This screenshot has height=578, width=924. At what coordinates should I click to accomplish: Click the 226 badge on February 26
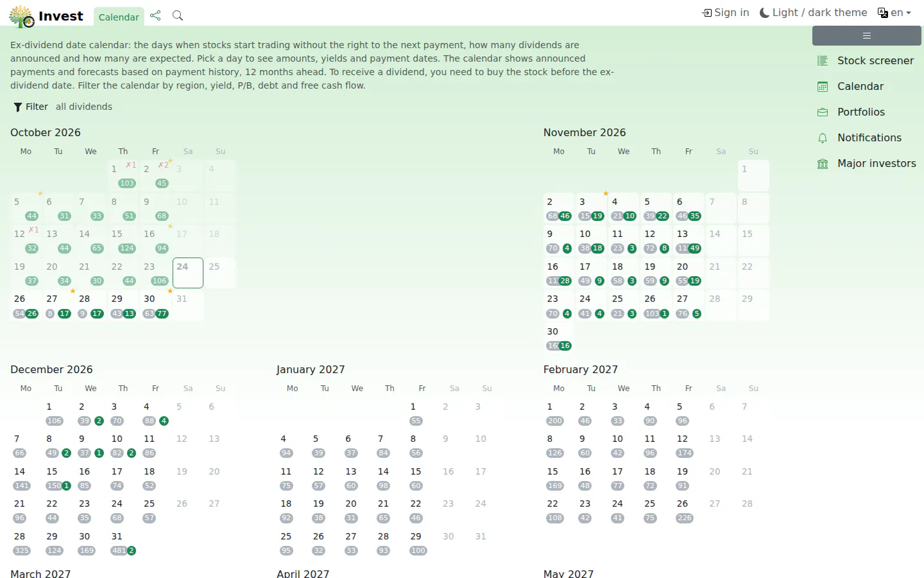[x=685, y=518]
